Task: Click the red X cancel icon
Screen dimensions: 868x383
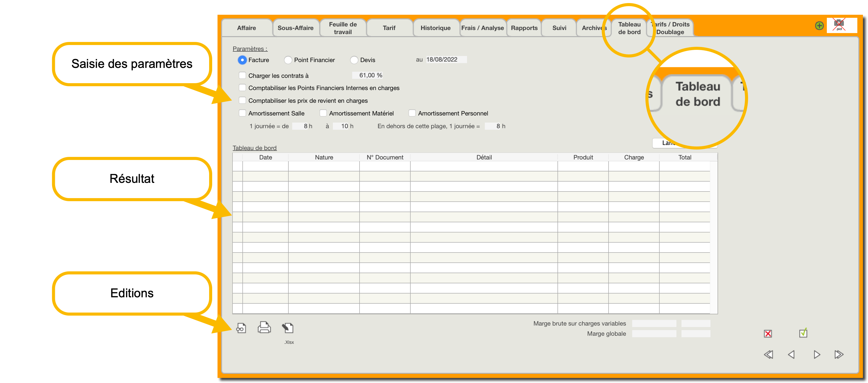Action: click(768, 333)
